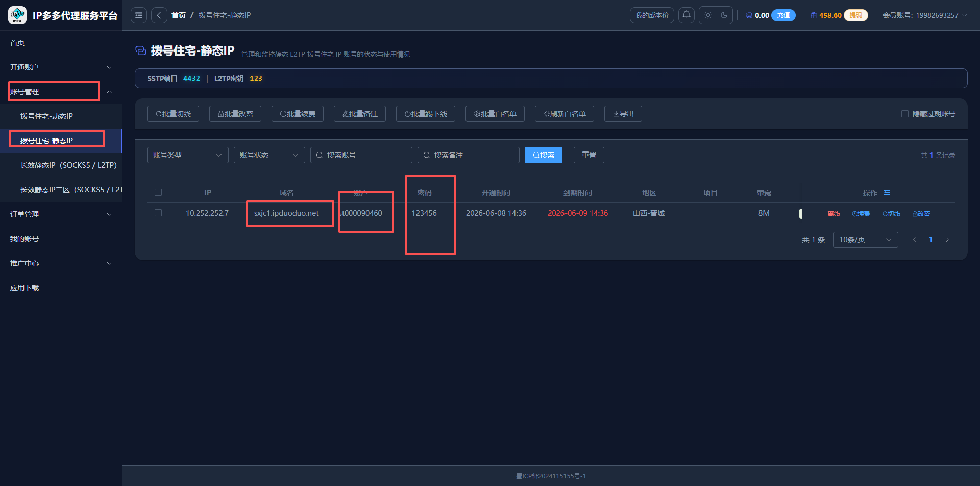Click the ICP filing number footer link

tap(551, 476)
